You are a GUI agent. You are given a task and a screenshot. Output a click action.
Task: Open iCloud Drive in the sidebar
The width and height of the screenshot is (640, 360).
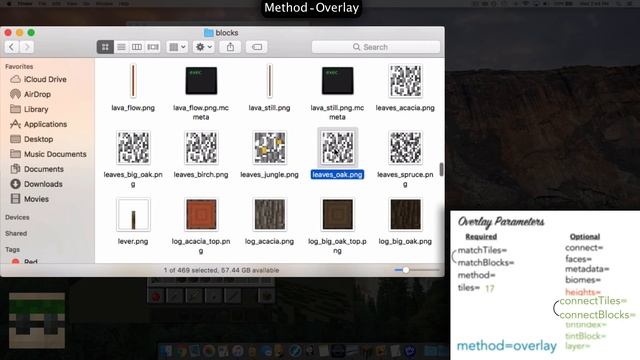click(x=45, y=79)
